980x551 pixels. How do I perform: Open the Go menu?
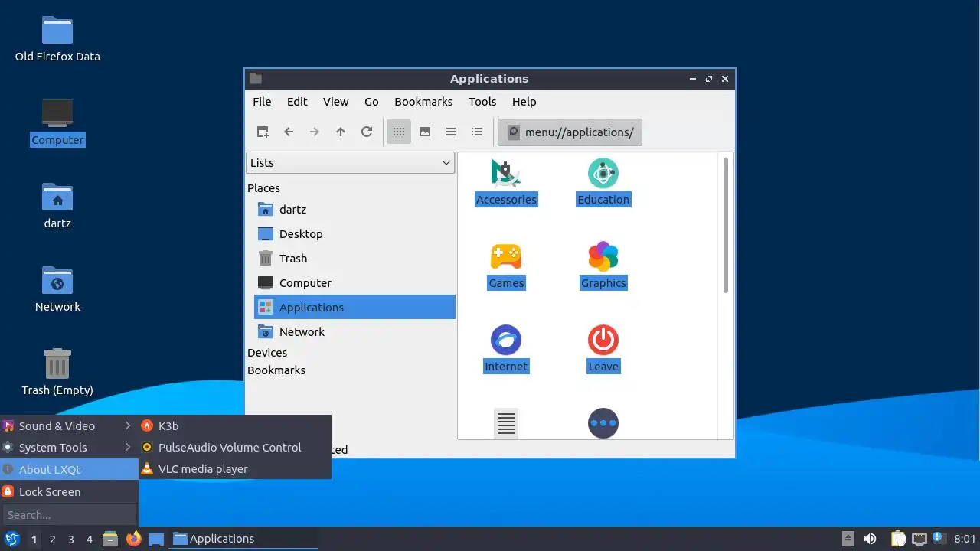click(x=371, y=101)
